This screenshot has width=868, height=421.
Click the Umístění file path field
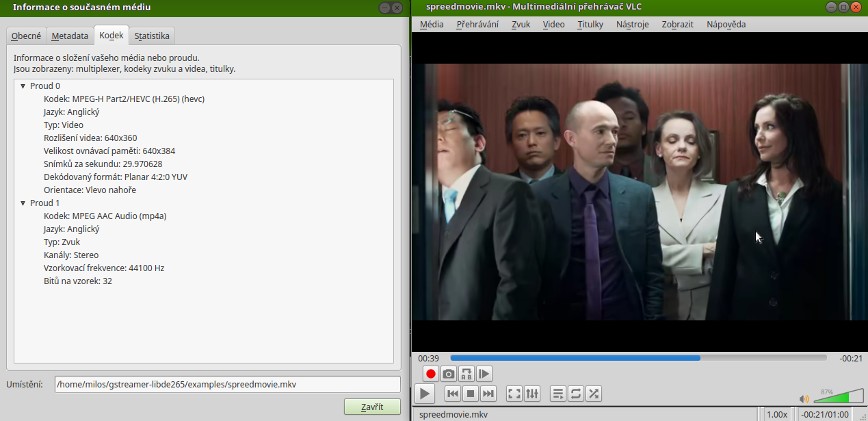point(228,384)
